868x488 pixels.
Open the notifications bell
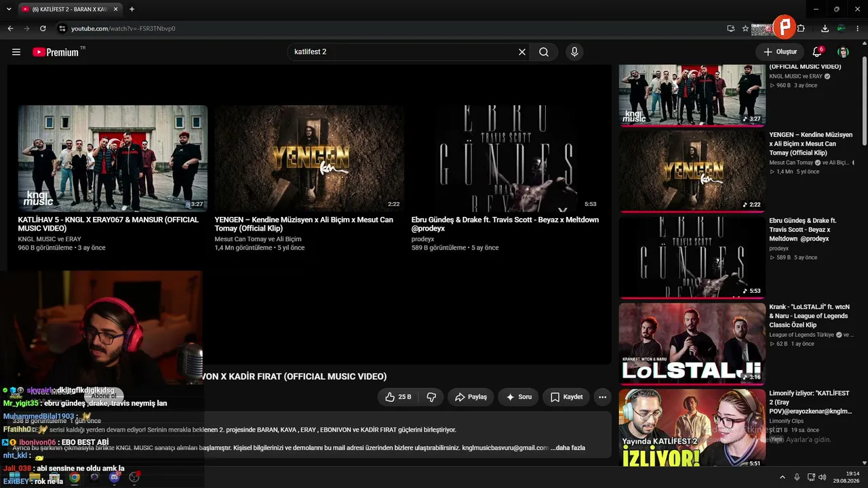tap(817, 52)
